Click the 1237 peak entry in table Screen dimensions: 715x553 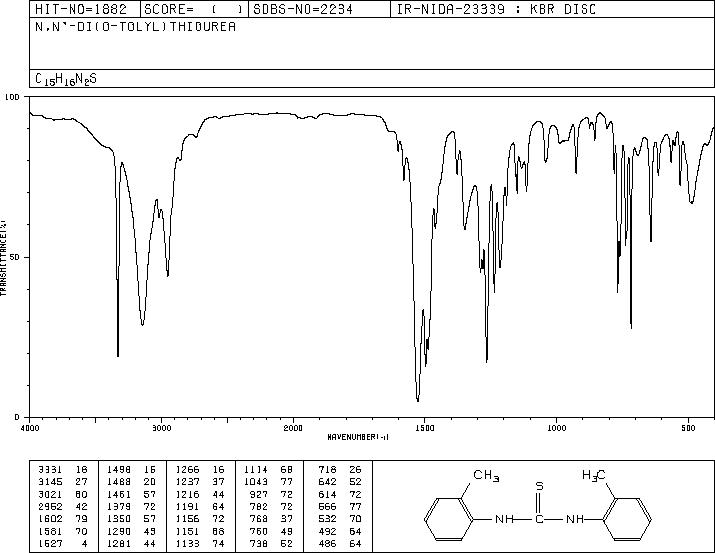[200, 482]
